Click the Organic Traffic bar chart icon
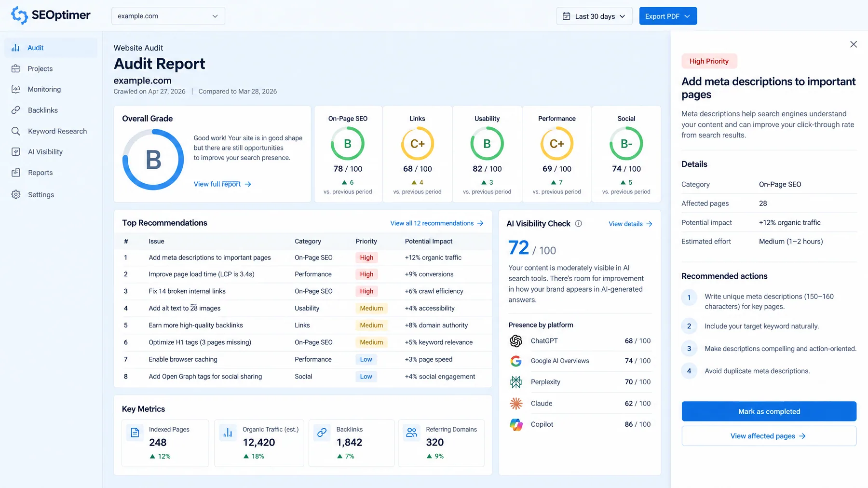This screenshot has height=488, width=868. coord(228,433)
